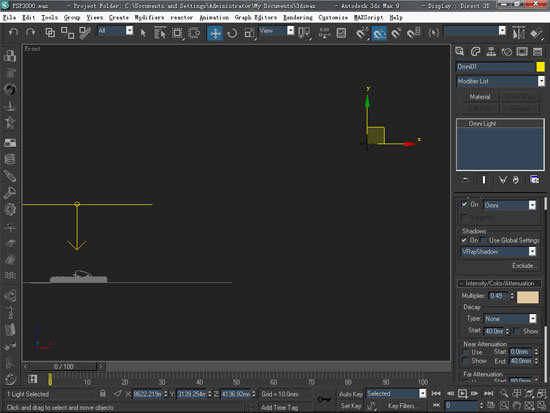The width and height of the screenshot is (550, 413).
Task: Enable Near Attenuation Show checkbox
Action: pos(466,361)
